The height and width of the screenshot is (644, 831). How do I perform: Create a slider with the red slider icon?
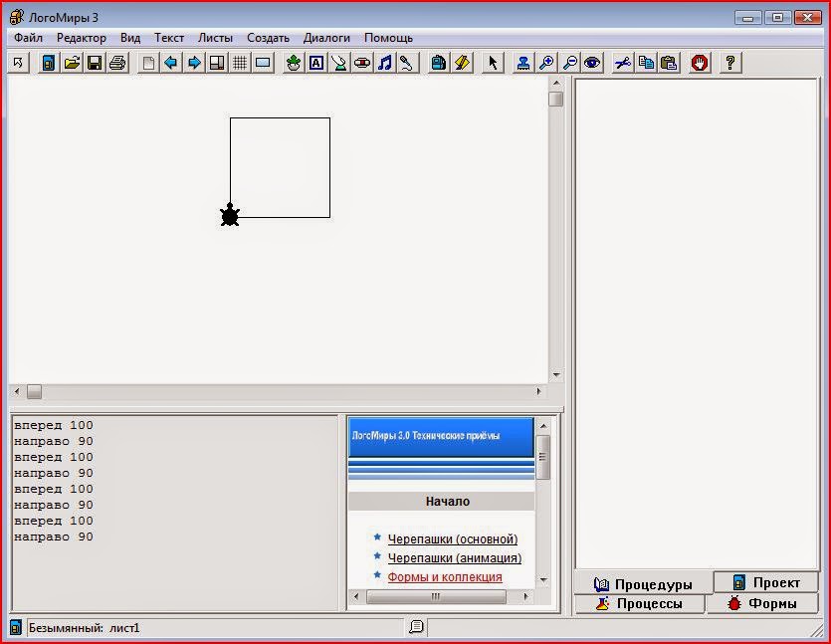(x=362, y=63)
